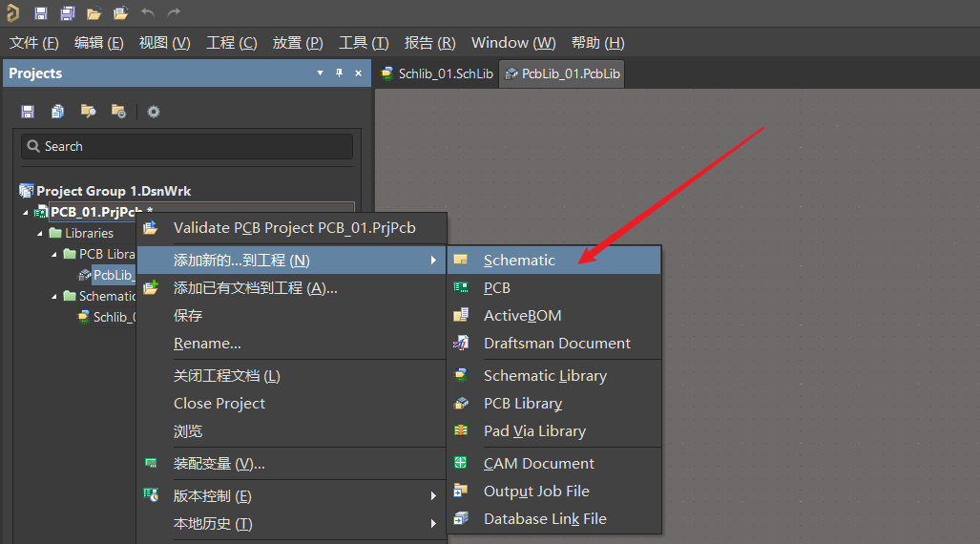The width and height of the screenshot is (980, 544).
Task: Open the 工程 (C) menu
Action: 231,43
